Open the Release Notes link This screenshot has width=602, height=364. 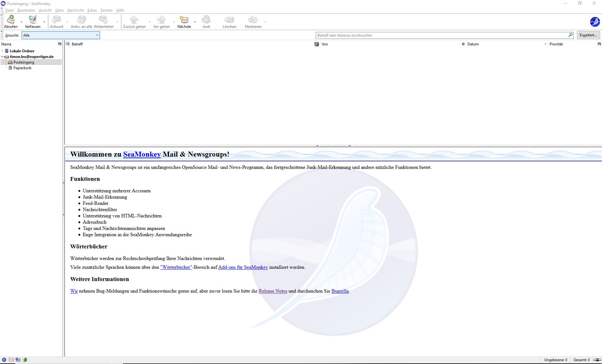[273, 291]
